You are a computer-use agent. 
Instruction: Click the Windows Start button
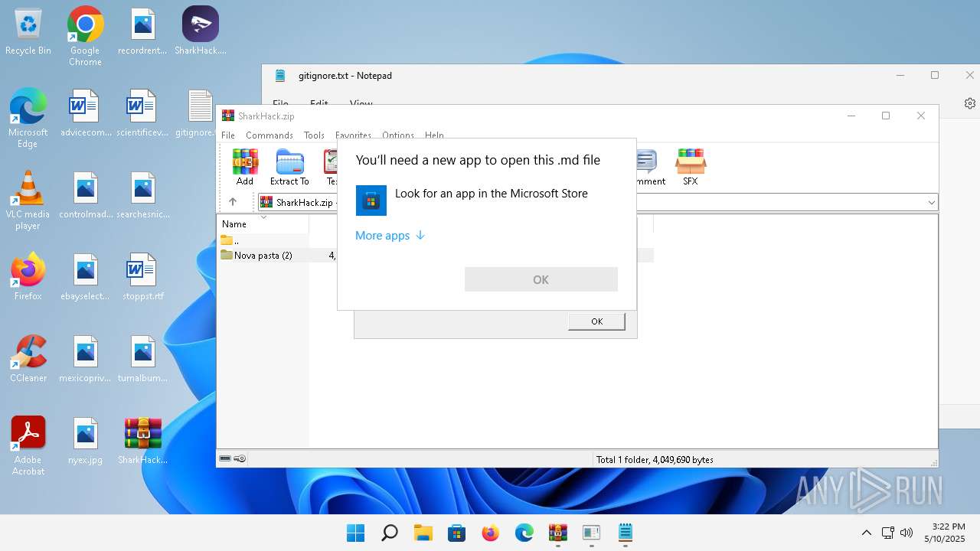(x=355, y=533)
